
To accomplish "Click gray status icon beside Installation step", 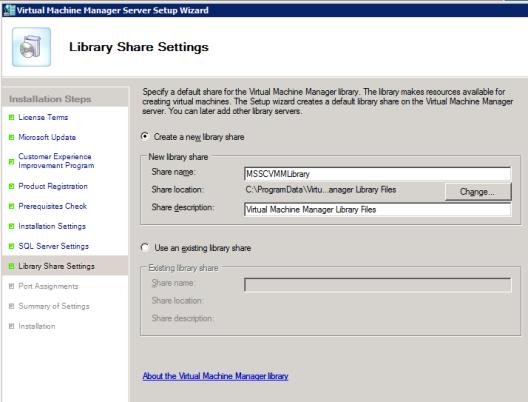I will click(x=11, y=326).
